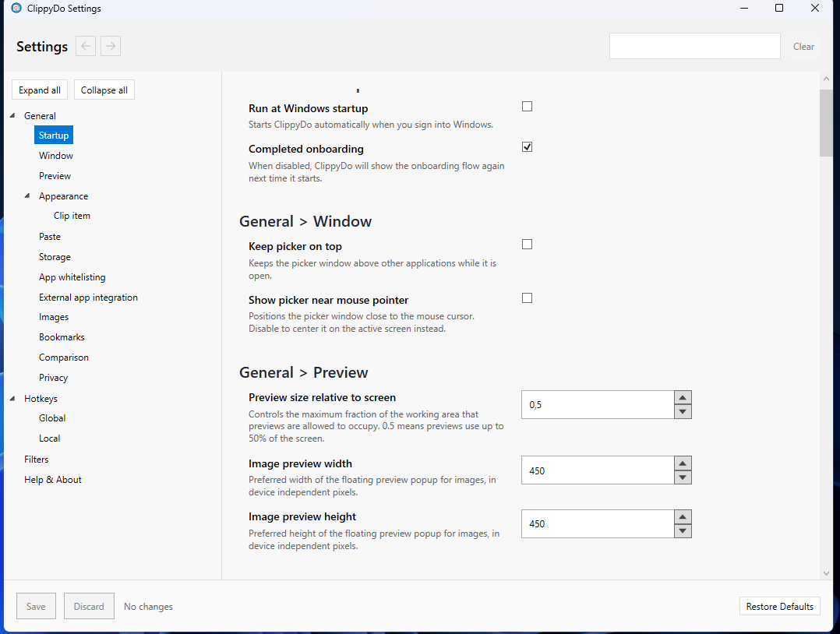Decrease the Image preview width value

tap(683, 476)
